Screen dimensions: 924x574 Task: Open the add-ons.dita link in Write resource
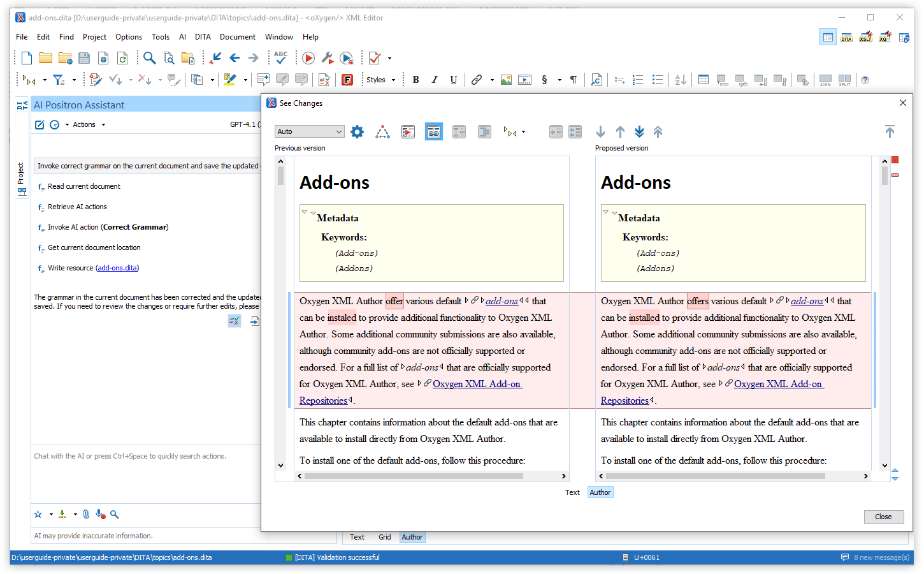point(117,268)
